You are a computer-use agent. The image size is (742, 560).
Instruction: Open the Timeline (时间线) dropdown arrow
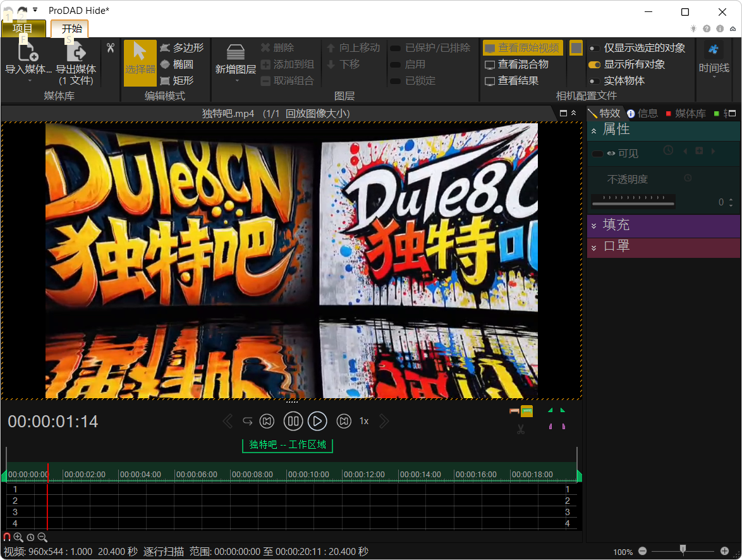tap(714, 76)
